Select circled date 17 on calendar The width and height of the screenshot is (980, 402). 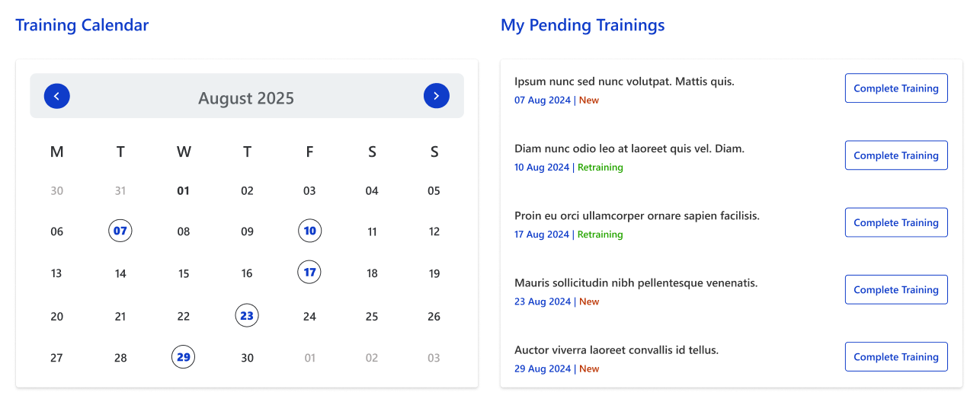tap(309, 272)
